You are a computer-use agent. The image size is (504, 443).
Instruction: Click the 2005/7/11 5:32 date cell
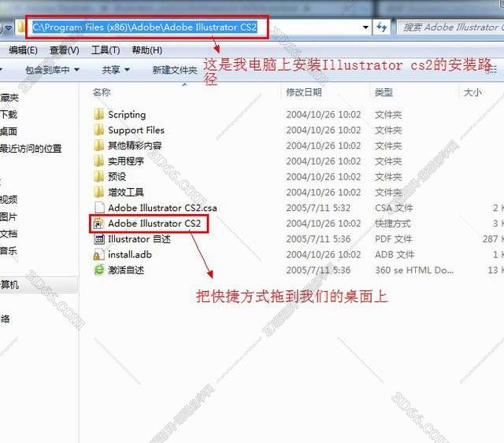[318, 208]
